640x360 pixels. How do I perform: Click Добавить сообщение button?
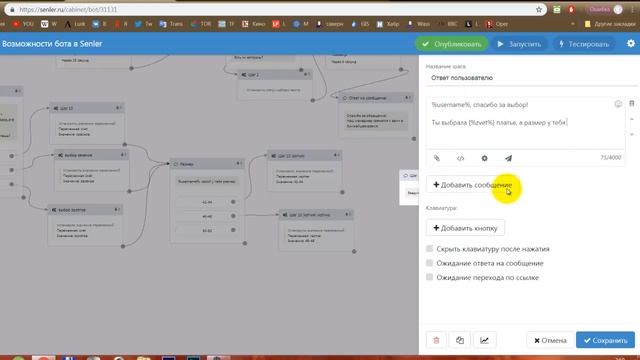pos(472,185)
